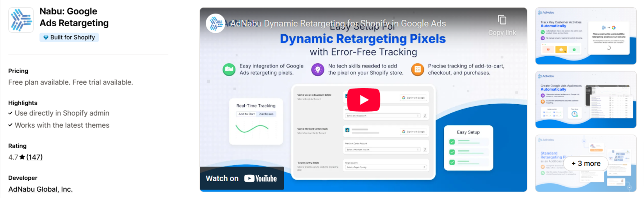
Task: Click 'Use directly in Shopify admin' highlight
Action: coord(62,113)
